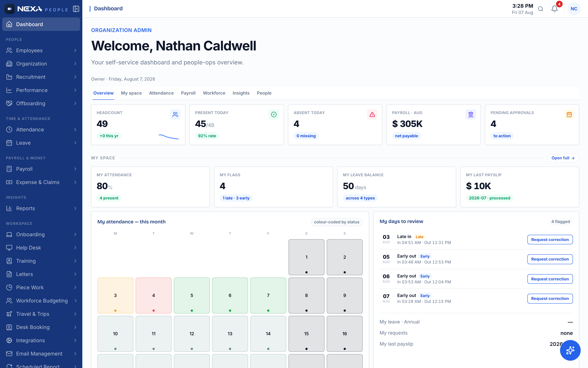
Task: Switch to the Insights tab
Action: (x=241, y=93)
